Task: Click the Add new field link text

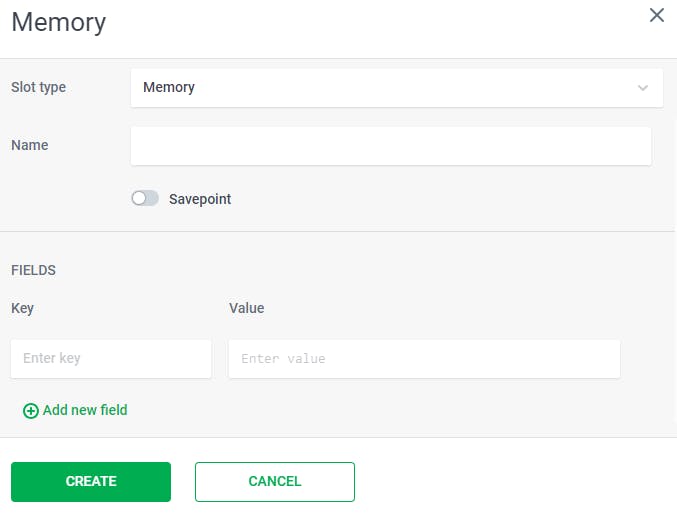Action: [85, 410]
